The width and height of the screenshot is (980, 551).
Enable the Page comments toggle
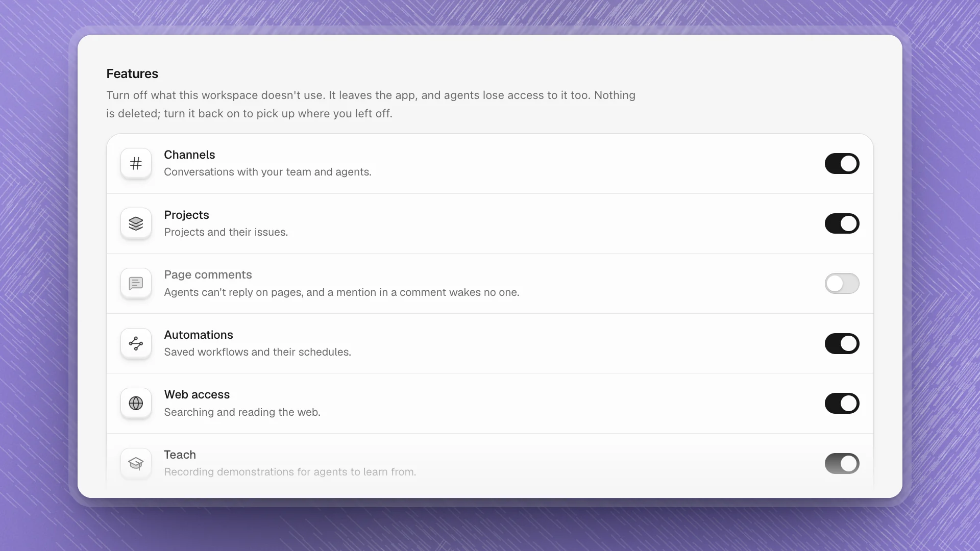842,283
